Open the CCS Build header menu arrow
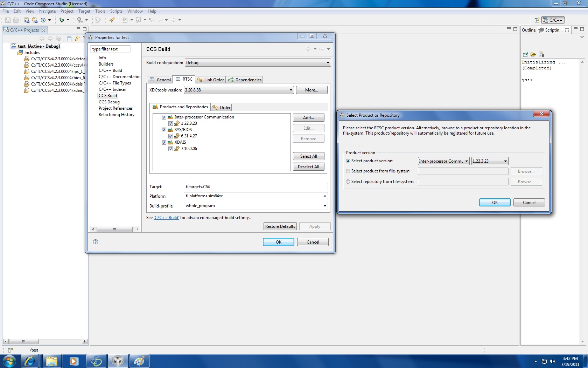588x368 pixels. coord(328,49)
